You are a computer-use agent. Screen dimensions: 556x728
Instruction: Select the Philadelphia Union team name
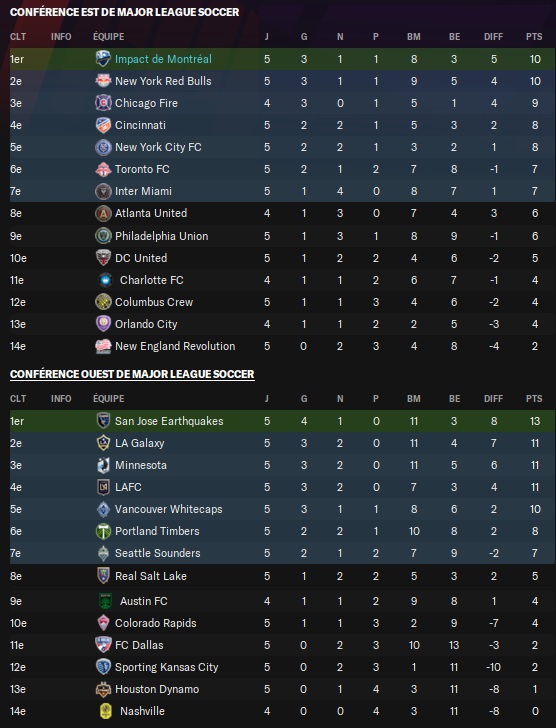(162, 236)
